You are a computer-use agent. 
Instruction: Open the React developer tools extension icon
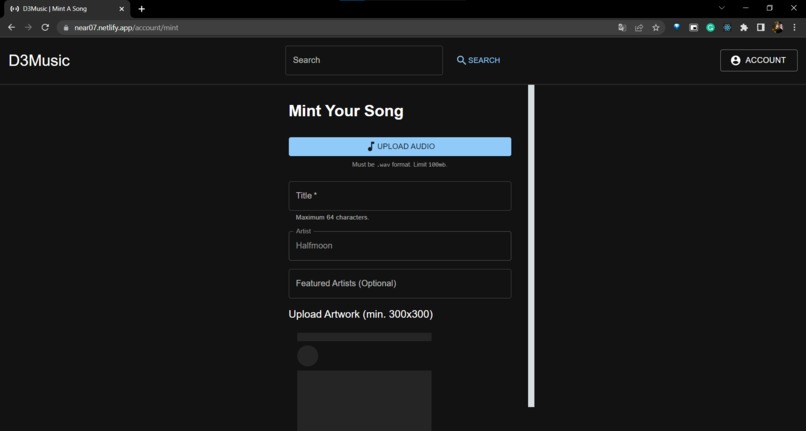coord(727,28)
